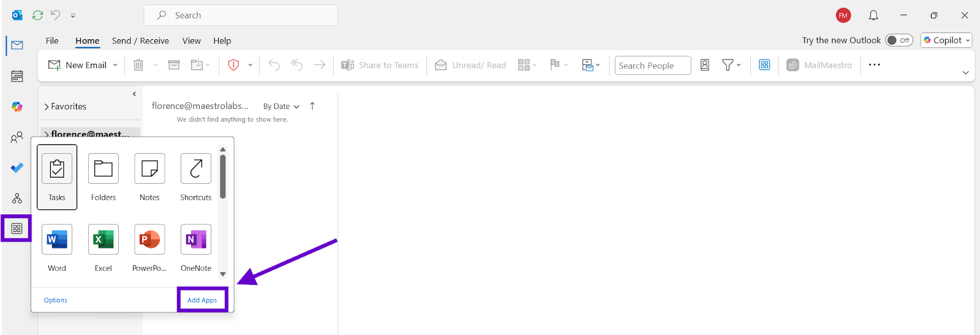Click the Add Apps link

pos(202,300)
